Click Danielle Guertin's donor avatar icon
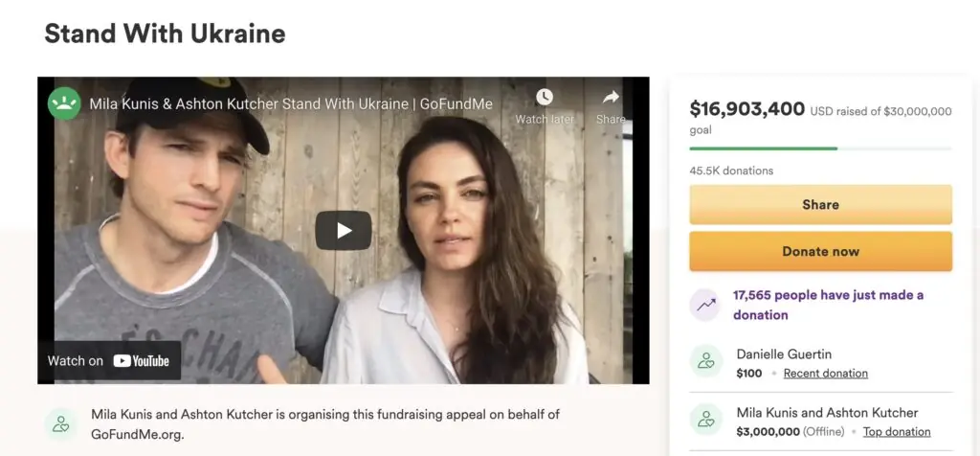Viewport: 980px width, 456px height. 706,362
